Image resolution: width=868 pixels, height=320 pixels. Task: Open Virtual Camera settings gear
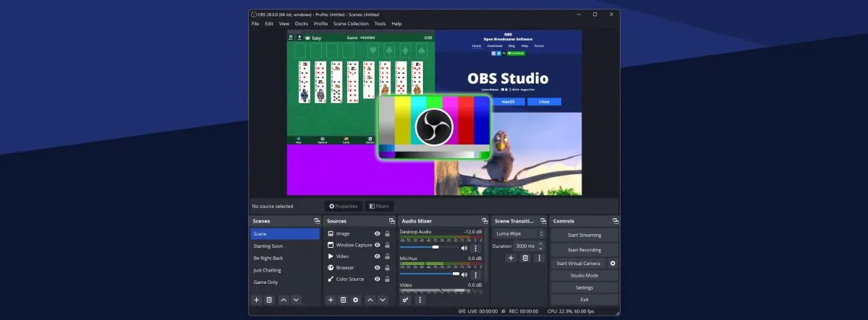(613, 264)
